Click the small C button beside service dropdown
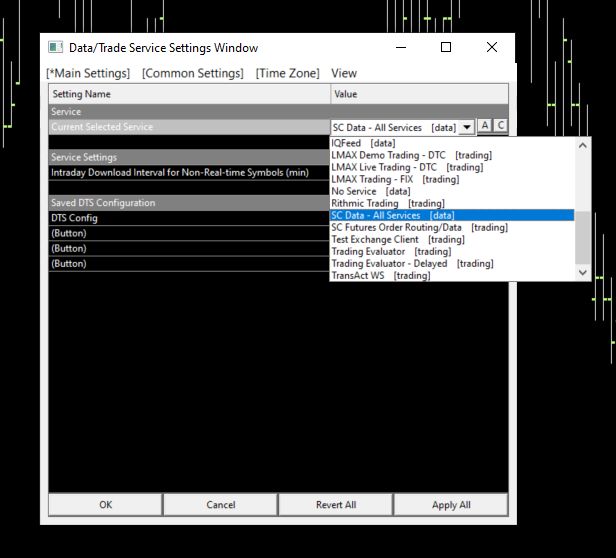 point(500,126)
